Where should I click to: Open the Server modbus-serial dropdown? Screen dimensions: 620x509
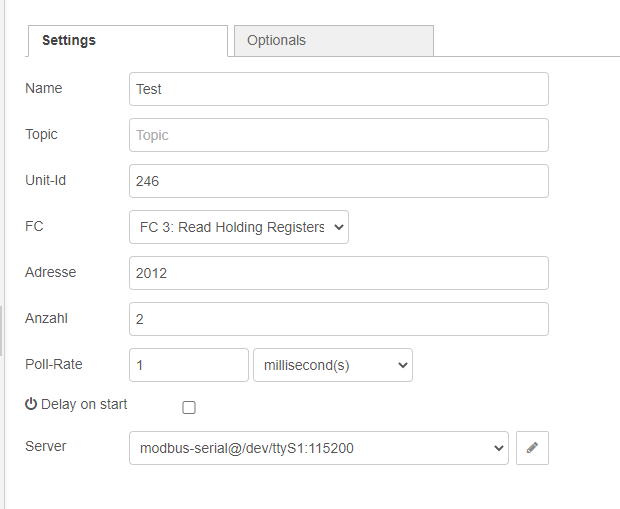tap(318, 449)
